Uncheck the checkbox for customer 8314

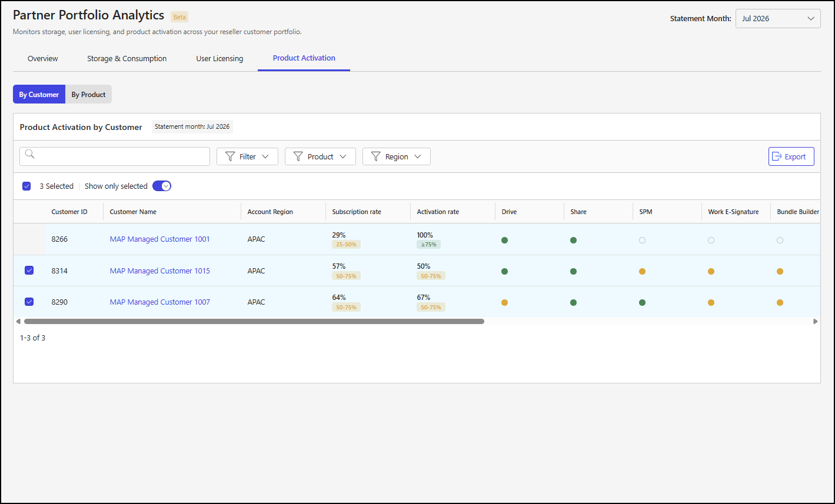(x=29, y=271)
